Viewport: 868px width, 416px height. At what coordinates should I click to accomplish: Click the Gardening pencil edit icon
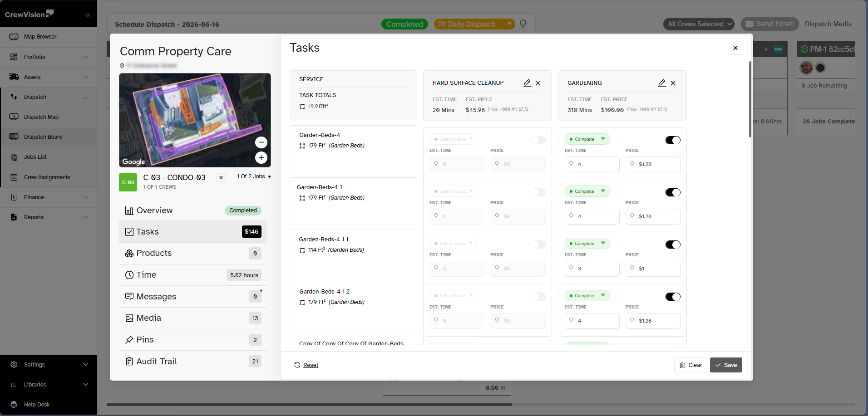(662, 83)
